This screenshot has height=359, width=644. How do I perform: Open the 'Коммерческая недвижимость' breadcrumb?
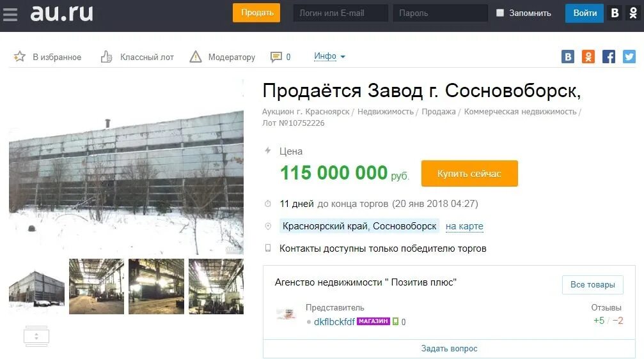pos(520,112)
